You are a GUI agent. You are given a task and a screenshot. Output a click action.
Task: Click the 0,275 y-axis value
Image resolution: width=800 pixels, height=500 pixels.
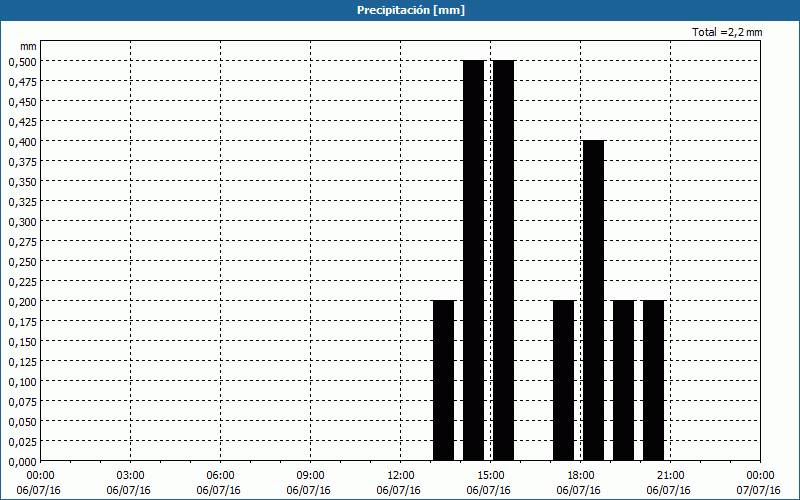tap(22, 241)
